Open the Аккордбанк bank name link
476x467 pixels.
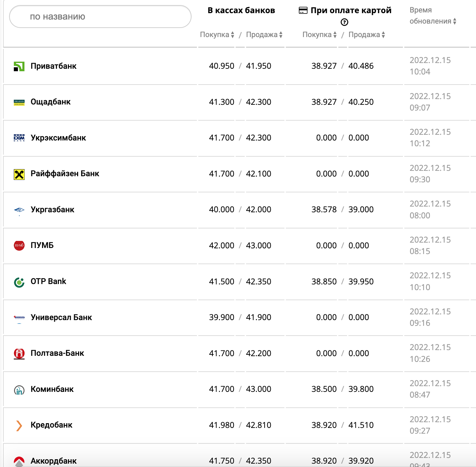54,461
